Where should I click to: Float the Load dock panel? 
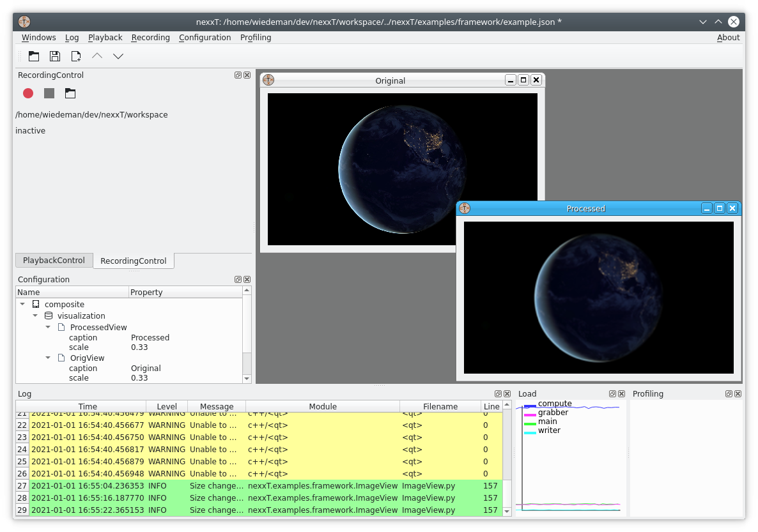pyautogui.click(x=612, y=394)
